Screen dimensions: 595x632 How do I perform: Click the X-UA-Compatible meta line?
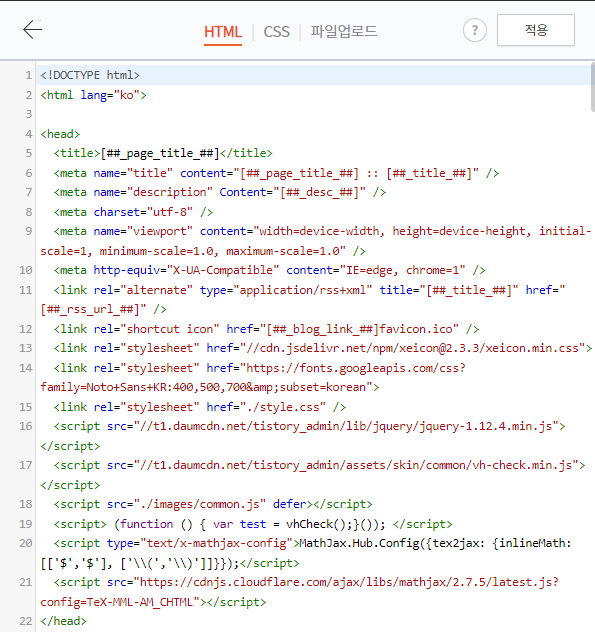pyautogui.click(x=269, y=270)
